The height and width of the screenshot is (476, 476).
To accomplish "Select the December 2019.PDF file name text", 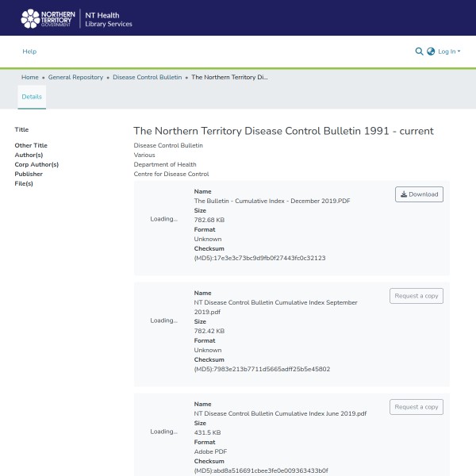I will click(271, 201).
